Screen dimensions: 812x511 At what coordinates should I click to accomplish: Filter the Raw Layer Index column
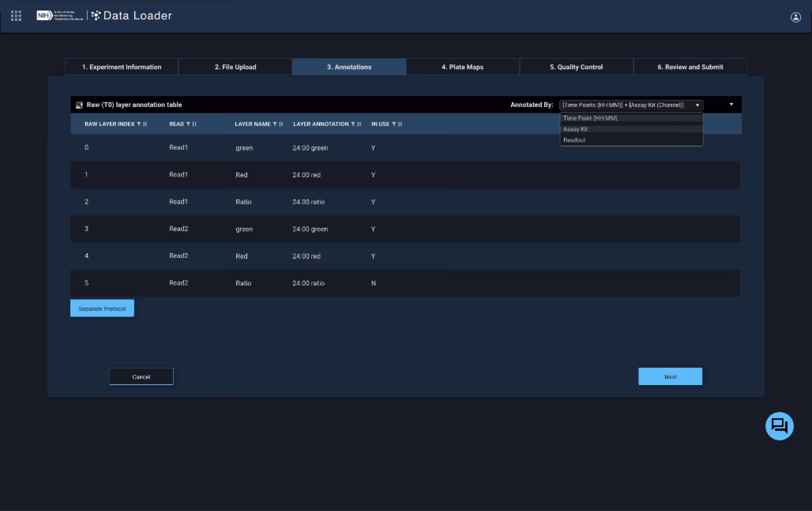click(139, 124)
